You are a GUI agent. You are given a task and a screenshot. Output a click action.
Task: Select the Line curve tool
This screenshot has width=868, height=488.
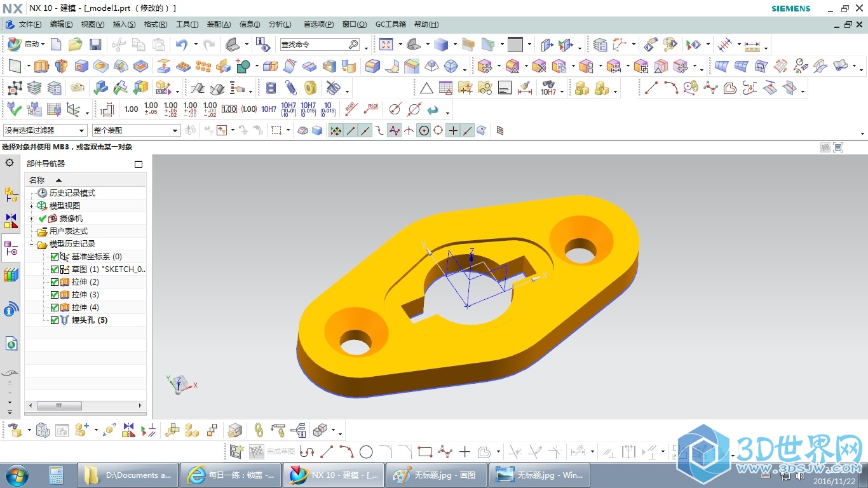[x=651, y=88]
